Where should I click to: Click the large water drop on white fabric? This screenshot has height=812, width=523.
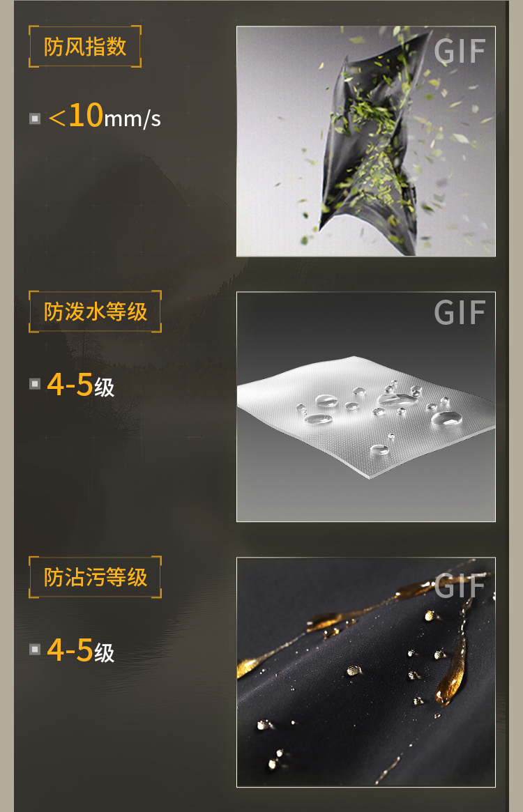(x=446, y=418)
